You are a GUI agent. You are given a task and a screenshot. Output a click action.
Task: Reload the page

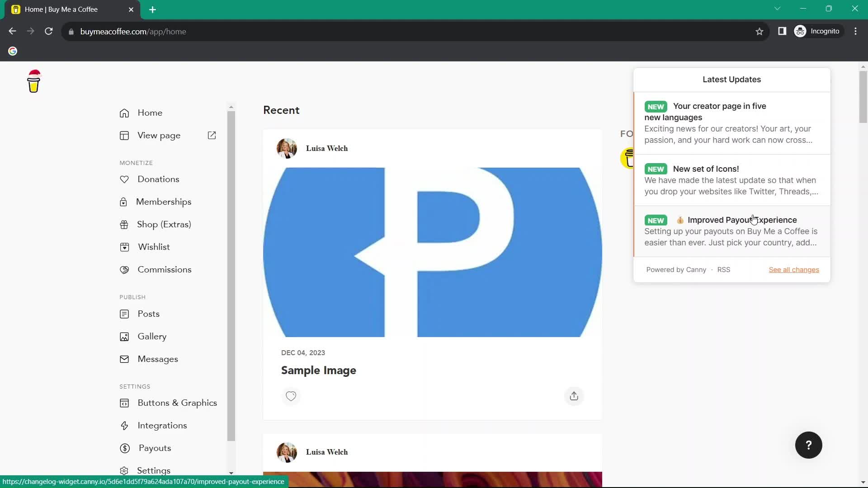[49, 31]
